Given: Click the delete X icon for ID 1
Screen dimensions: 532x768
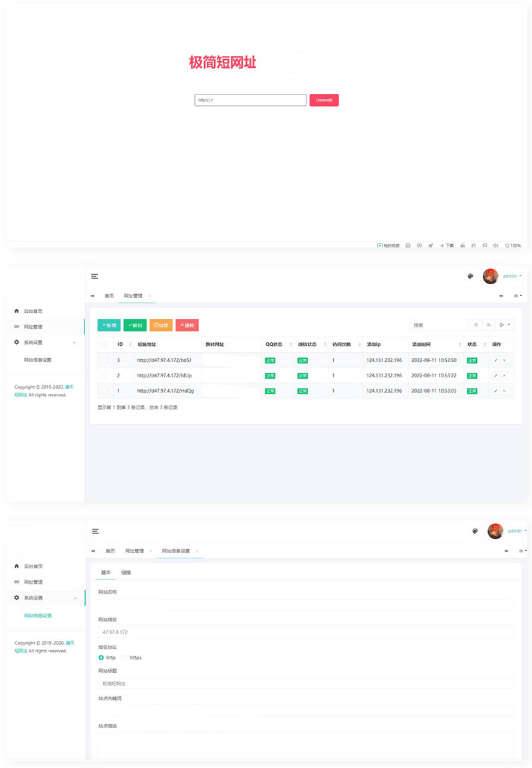Looking at the screenshot, I should tap(504, 391).
